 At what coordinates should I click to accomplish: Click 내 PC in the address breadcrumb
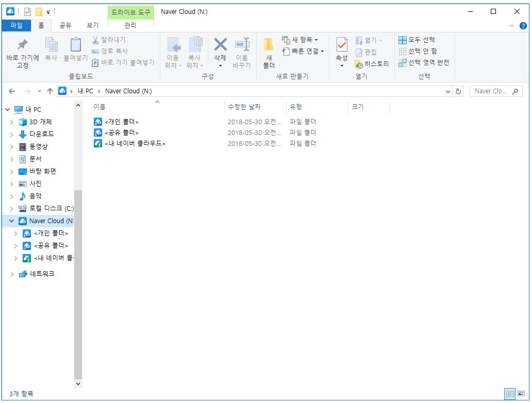click(x=85, y=91)
